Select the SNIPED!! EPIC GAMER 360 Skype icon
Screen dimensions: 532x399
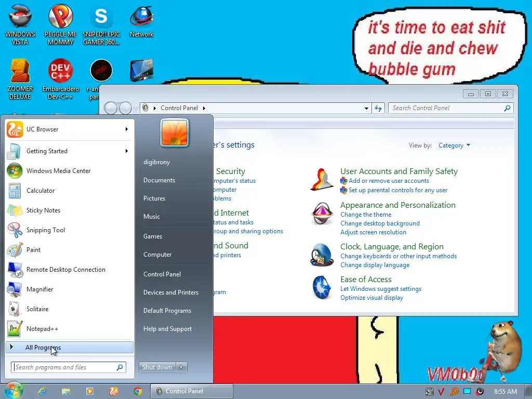(101, 25)
